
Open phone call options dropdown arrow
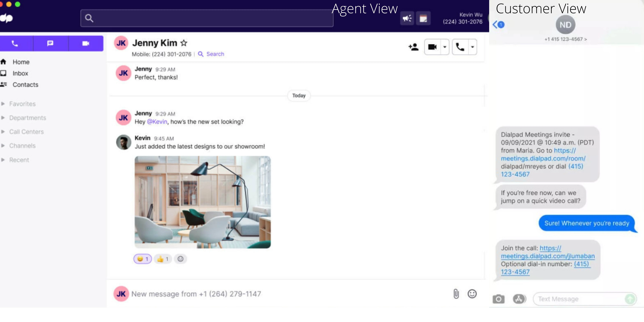pyautogui.click(x=472, y=47)
